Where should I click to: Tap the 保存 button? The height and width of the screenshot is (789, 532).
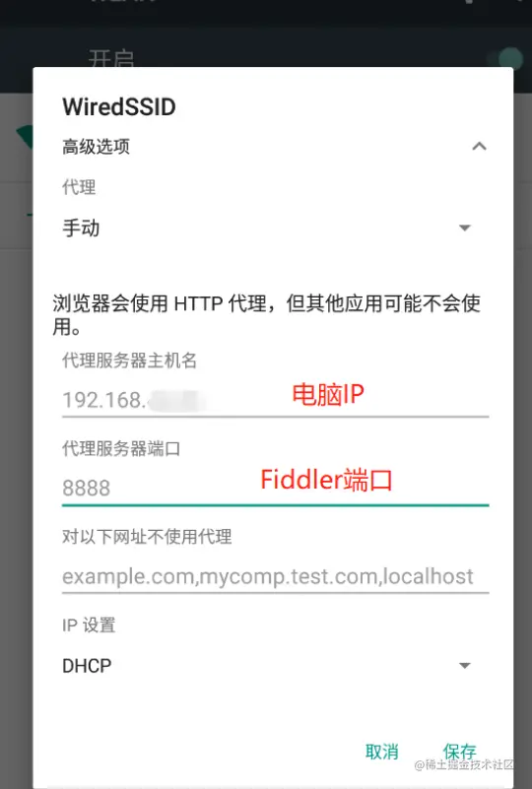click(x=459, y=751)
